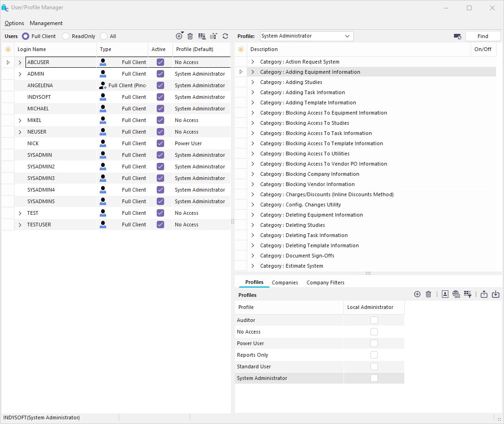The height and width of the screenshot is (424, 504).
Task: Expand Category: Adding Studies
Action: point(253,83)
